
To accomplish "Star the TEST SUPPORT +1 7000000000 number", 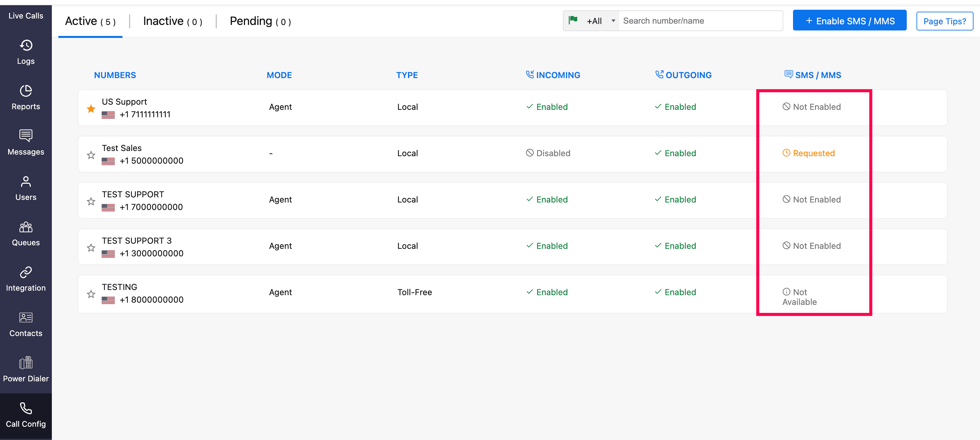I will 91,201.
